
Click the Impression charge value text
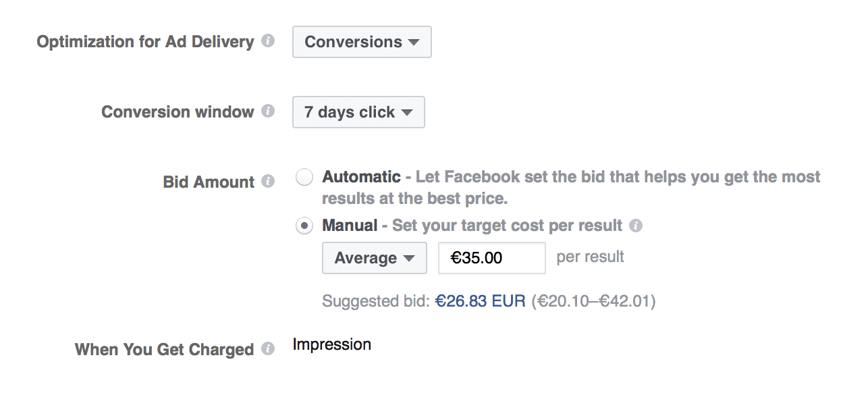pos(331,344)
